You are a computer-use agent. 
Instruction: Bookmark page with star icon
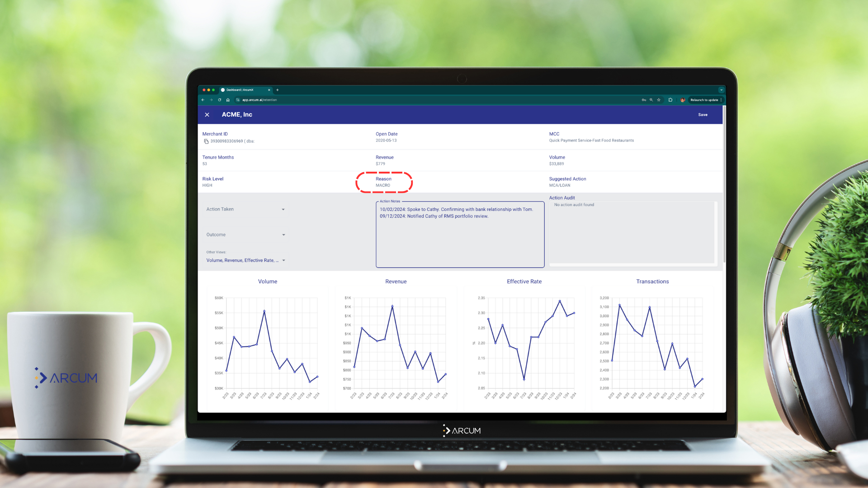tap(659, 100)
